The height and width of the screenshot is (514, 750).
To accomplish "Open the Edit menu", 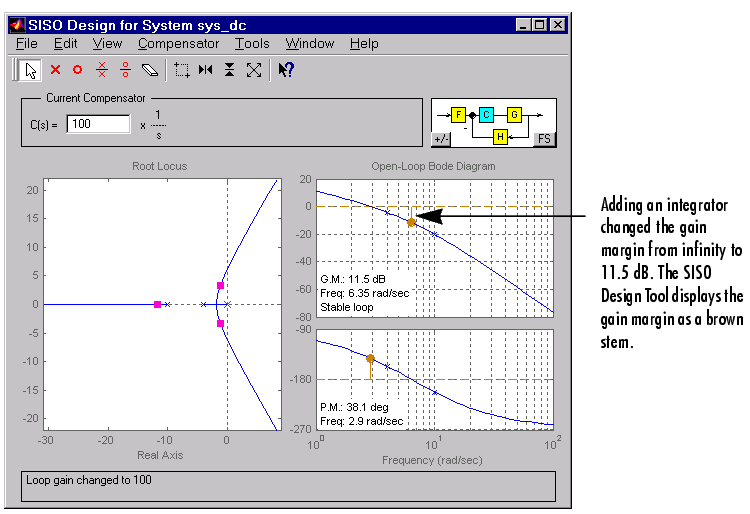I will click(66, 44).
